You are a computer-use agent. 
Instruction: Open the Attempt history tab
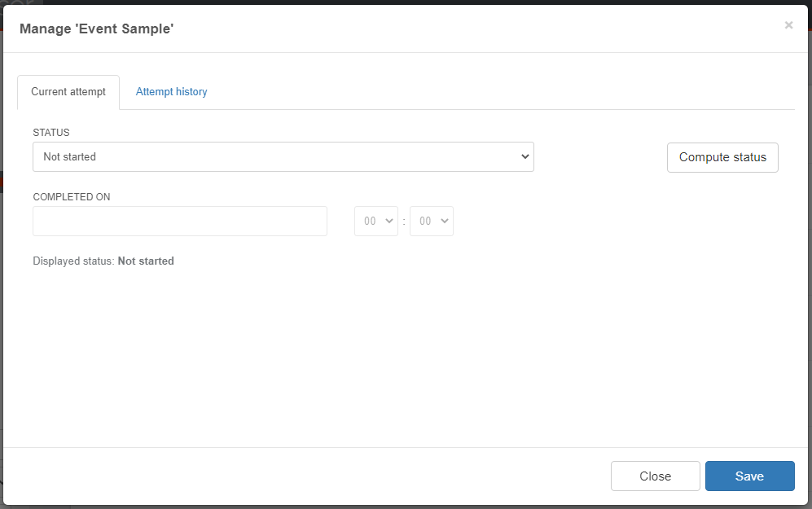[171, 92]
